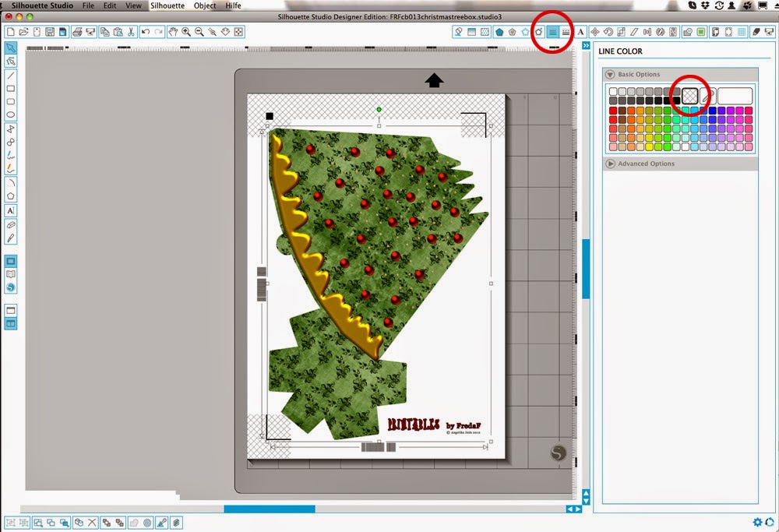Open the Edit menu
Screen dimensions: 779x532
tap(110, 5)
